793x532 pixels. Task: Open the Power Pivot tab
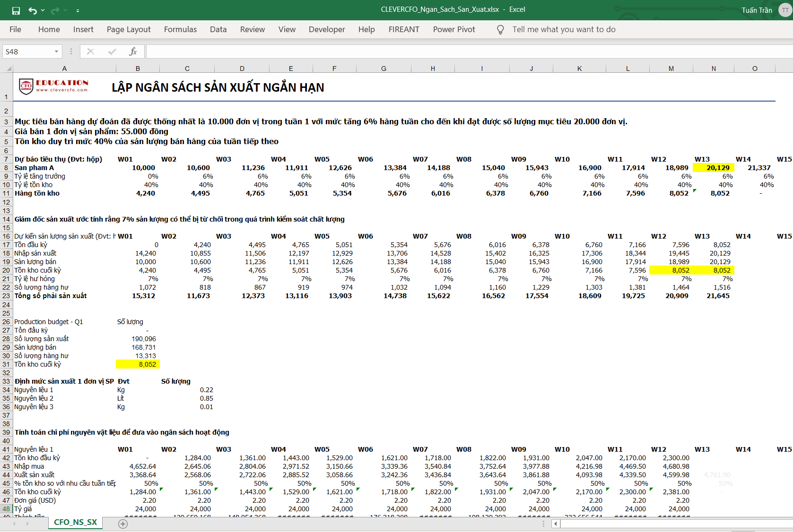(454, 29)
